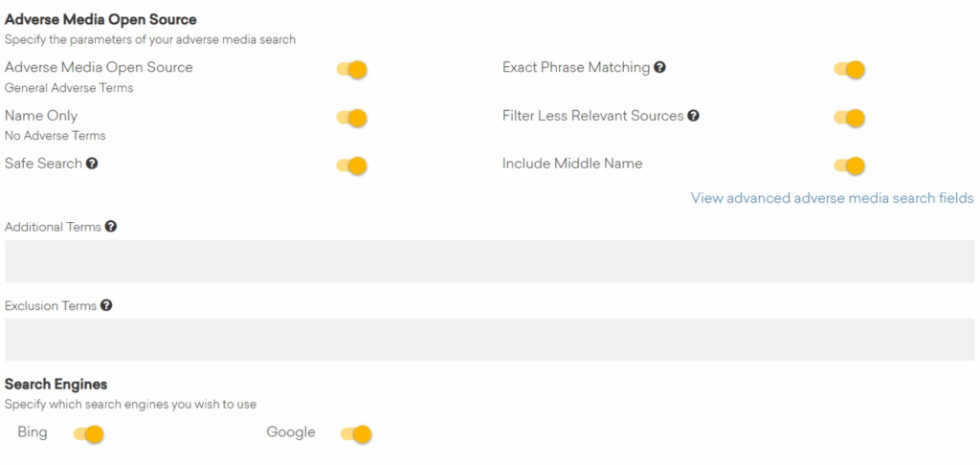Image resolution: width=980 pixels, height=465 pixels.
Task: Click help icon next to Exact Phrase Matching
Action: click(x=660, y=68)
